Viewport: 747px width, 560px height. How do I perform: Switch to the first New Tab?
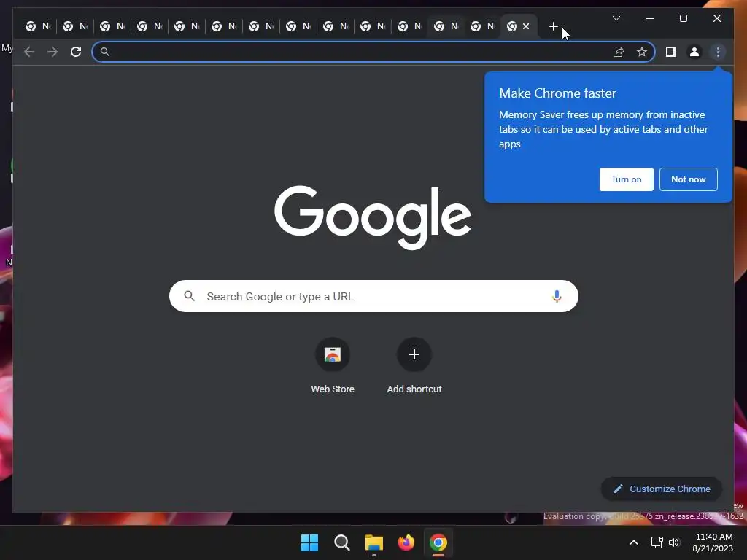tap(38, 27)
